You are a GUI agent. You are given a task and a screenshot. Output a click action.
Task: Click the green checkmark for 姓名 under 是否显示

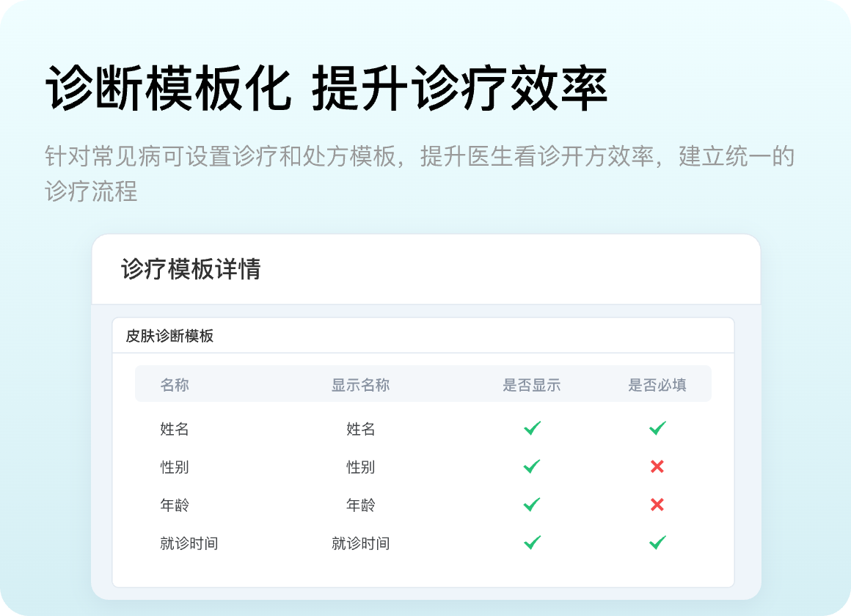[532, 428]
